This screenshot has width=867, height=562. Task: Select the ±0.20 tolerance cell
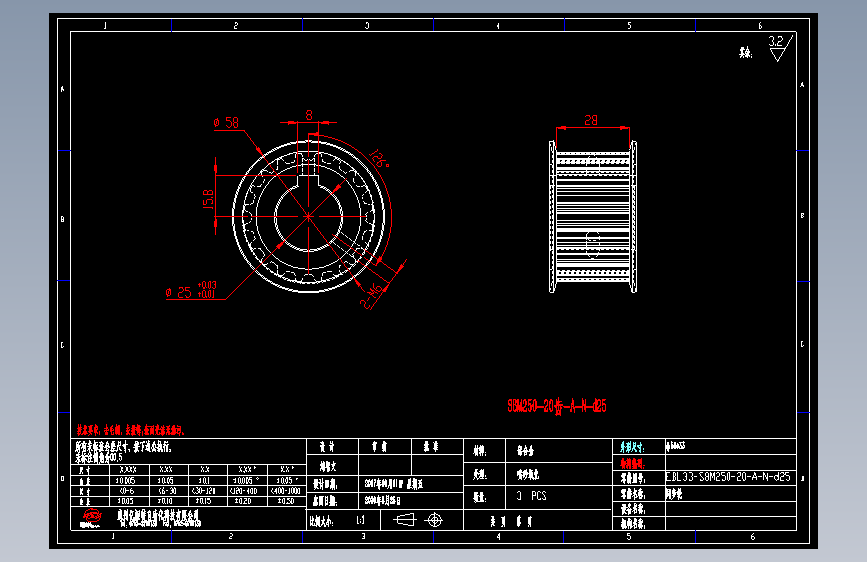click(x=243, y=501)
